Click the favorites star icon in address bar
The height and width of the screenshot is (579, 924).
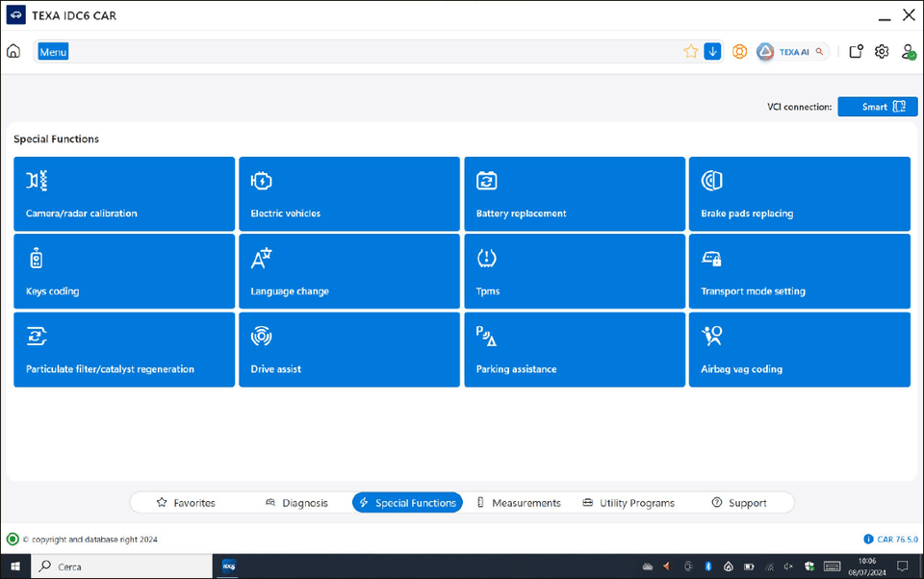click(x=690, y=52)
